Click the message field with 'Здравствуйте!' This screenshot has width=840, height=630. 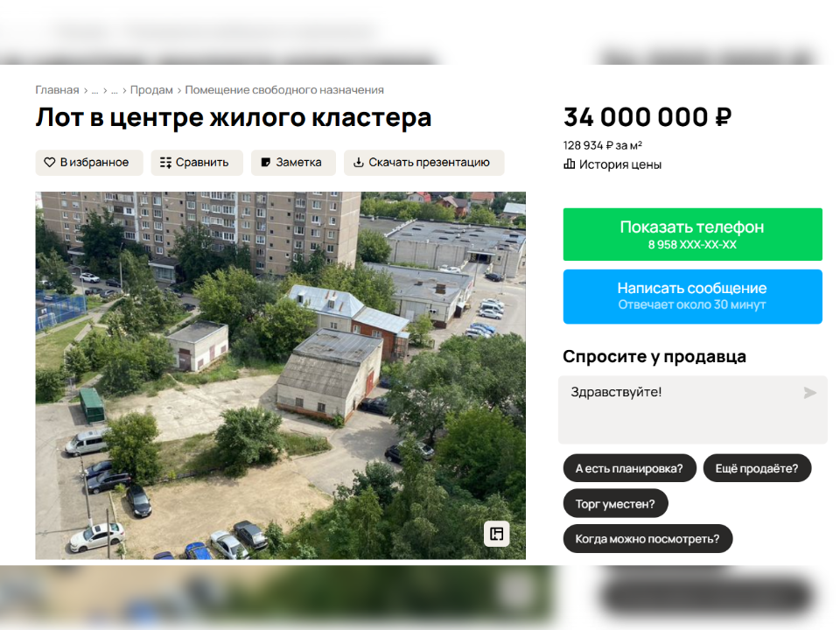pos(693,409)
